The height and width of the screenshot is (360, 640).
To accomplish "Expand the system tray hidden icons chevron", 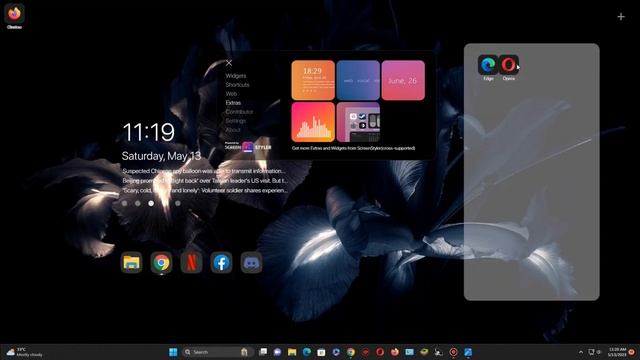I will pyautogui.click(x=581, y=352).
